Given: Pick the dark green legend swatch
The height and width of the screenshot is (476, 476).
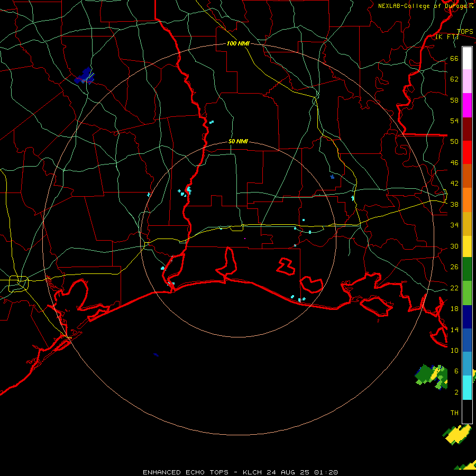Looking at the screenshot, I should [x=467, y=269].
